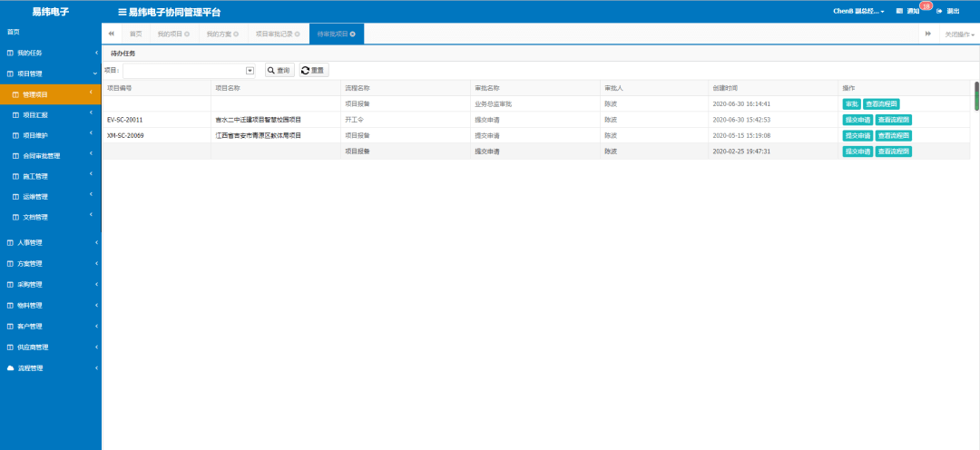Click the 查询 search button

click(x=279, y=70)
